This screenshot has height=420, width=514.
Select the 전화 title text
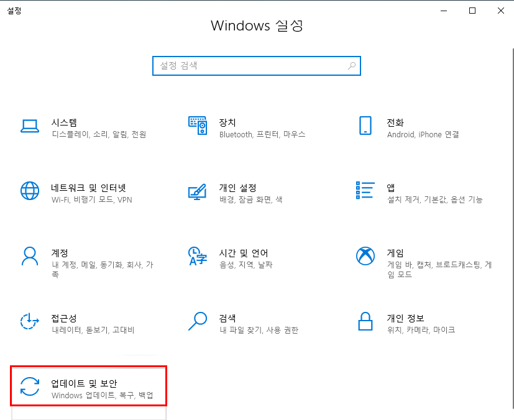pos(395,122)
